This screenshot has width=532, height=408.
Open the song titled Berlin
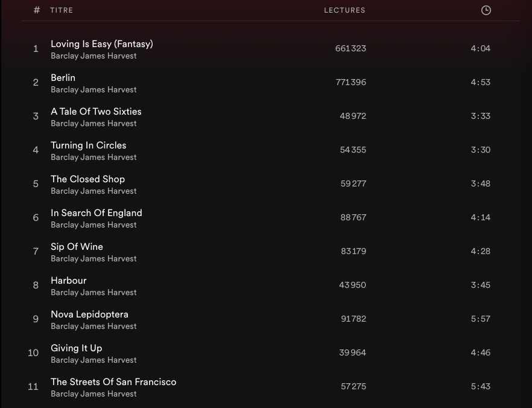63,78
